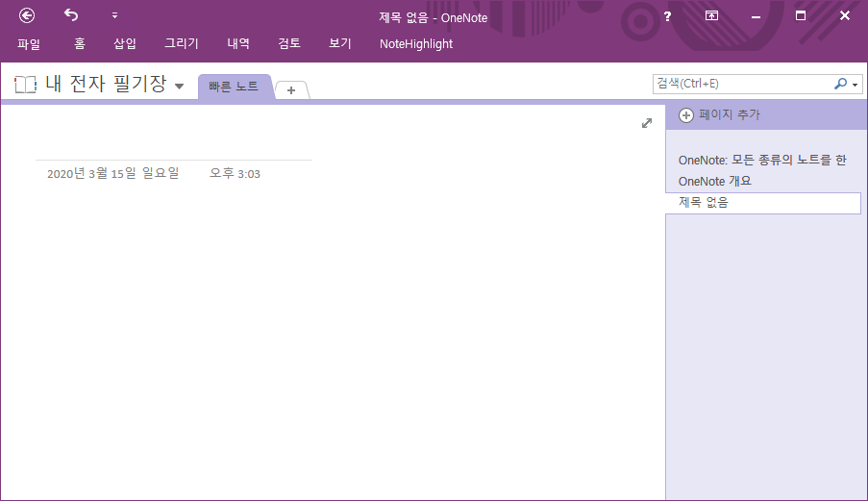Expand page to full view with arrow icon

tap(647, 123)
